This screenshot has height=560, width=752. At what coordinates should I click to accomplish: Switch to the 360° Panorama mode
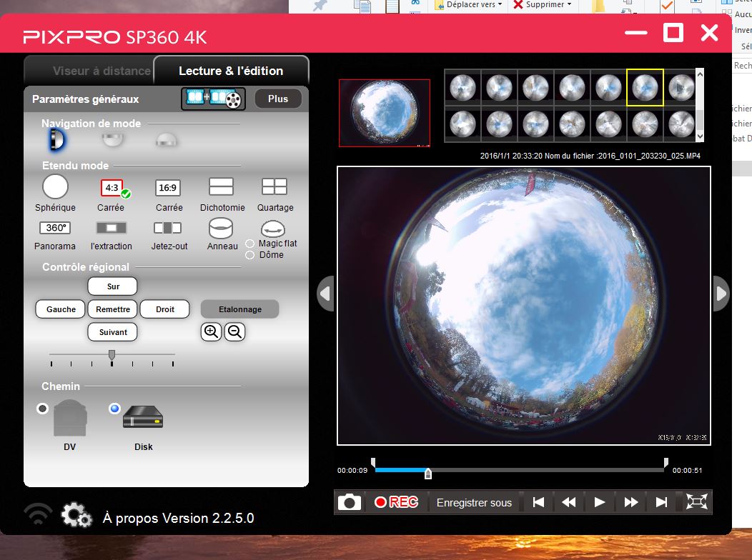click(55, 228)
